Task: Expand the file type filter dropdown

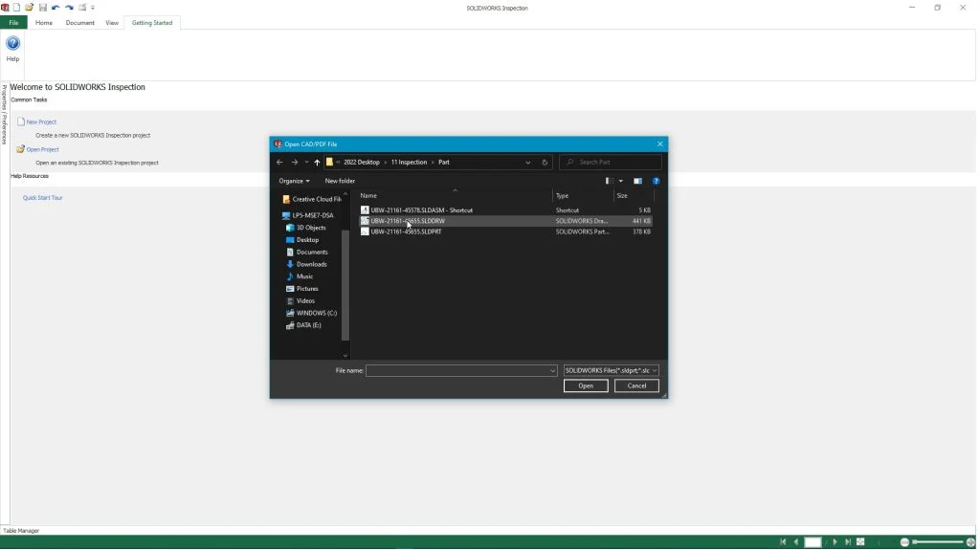Action: pos(612,370)
